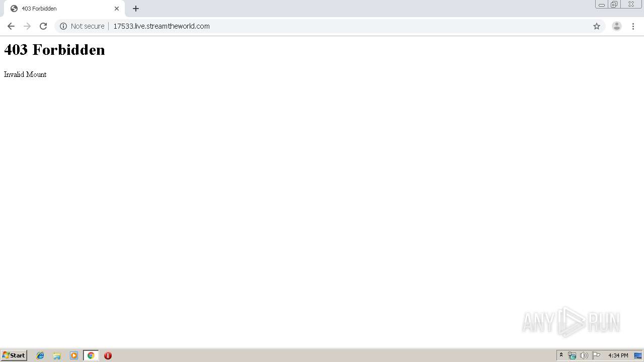Open the red Opera taskbar icon
The width and height of the screenshot is (644, 362).
[108, 355]
